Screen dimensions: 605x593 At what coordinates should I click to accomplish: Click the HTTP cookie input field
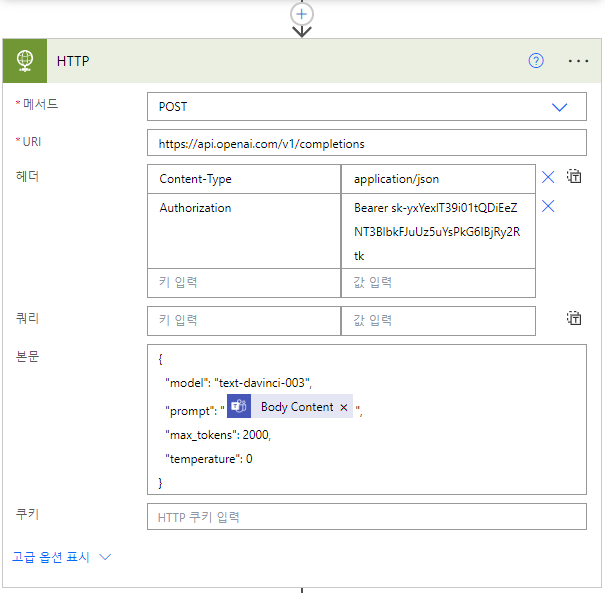[x=367, y=517]
